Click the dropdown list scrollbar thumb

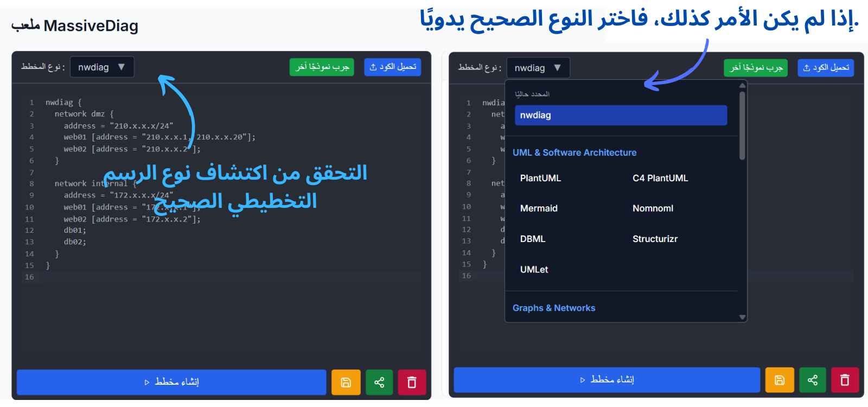point(742,126)
